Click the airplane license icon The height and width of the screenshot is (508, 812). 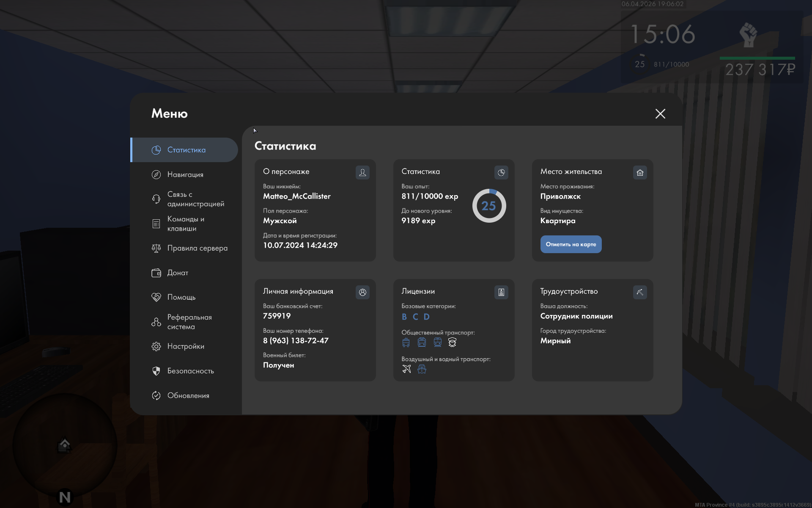406,369
